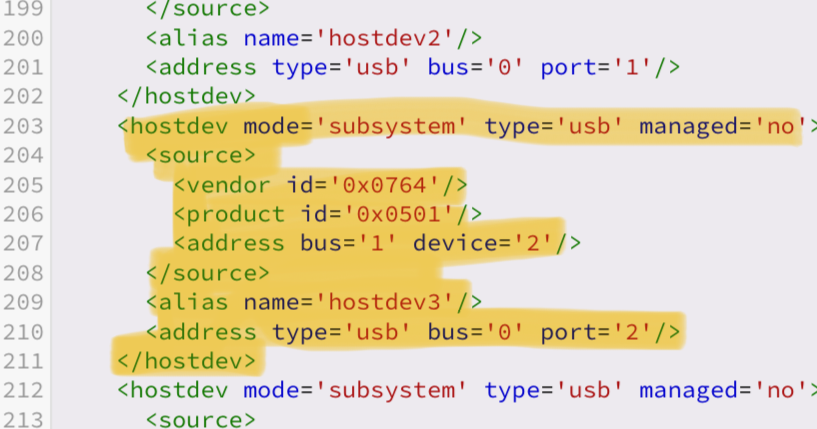
Task: Click the <source> tag on line 204
Action: coord(201,155)
